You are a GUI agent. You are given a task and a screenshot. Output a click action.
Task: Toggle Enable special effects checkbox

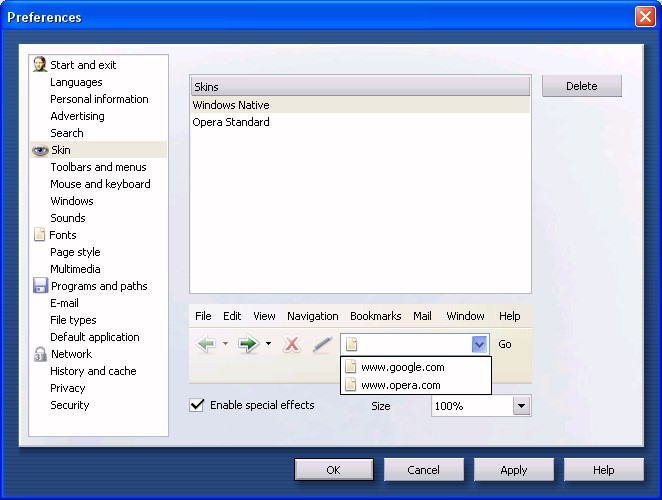pos(198,405)
